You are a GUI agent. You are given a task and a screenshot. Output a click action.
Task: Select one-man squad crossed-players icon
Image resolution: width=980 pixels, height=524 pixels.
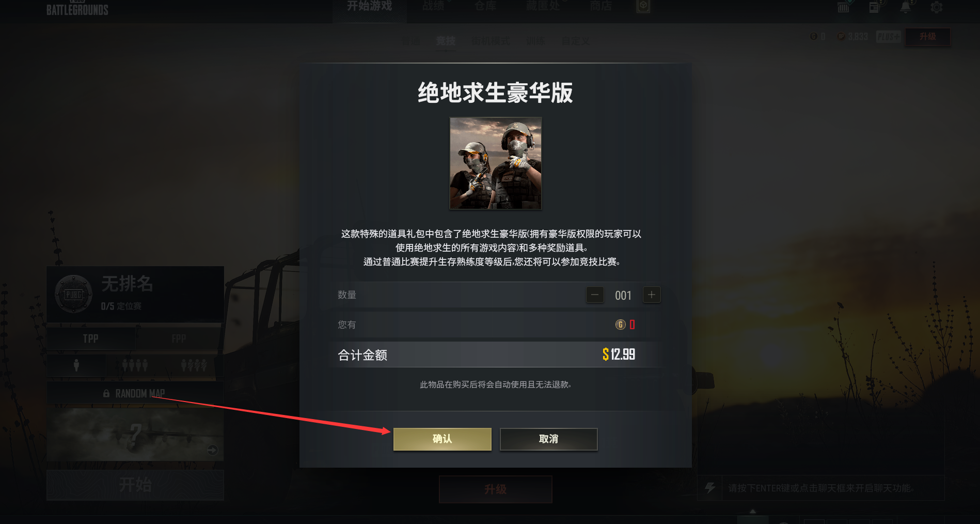click(x=194, y=365)
